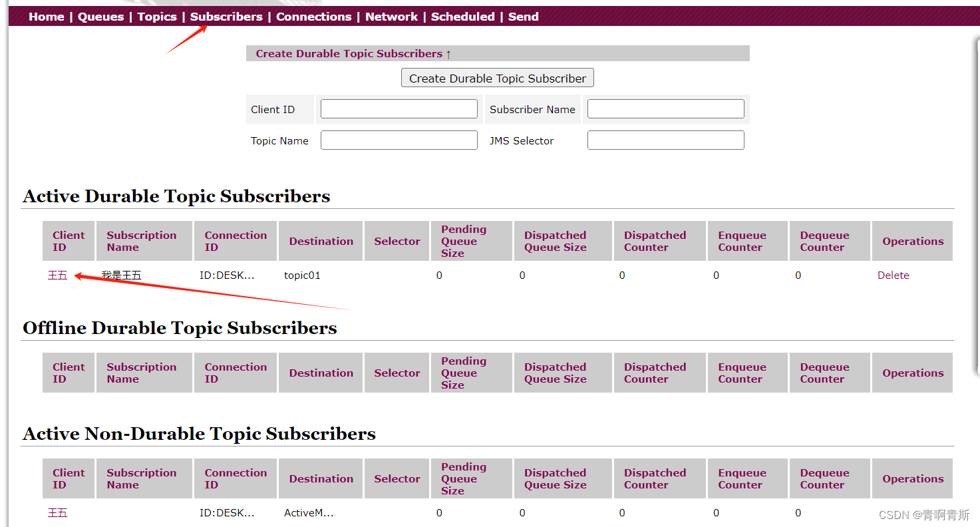This screenshot has height=527, width=980.
Task: Click Pending Queue Size header in Active Durable table
Action: (x=472, y=241)
